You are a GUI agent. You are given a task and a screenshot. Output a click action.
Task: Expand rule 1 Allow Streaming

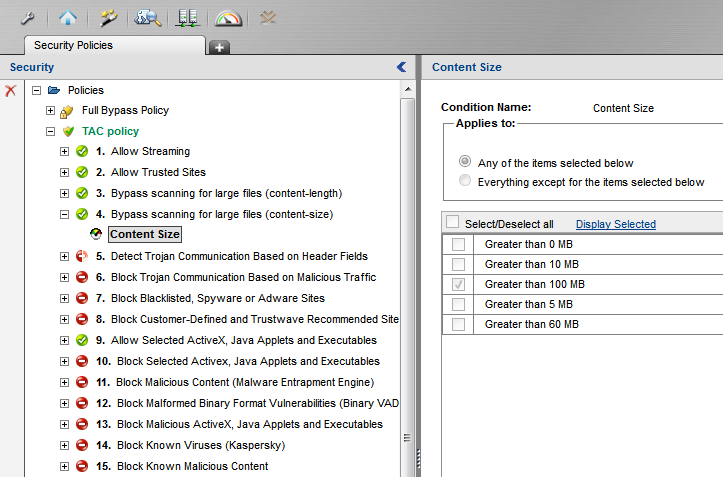tap(65, 151)
